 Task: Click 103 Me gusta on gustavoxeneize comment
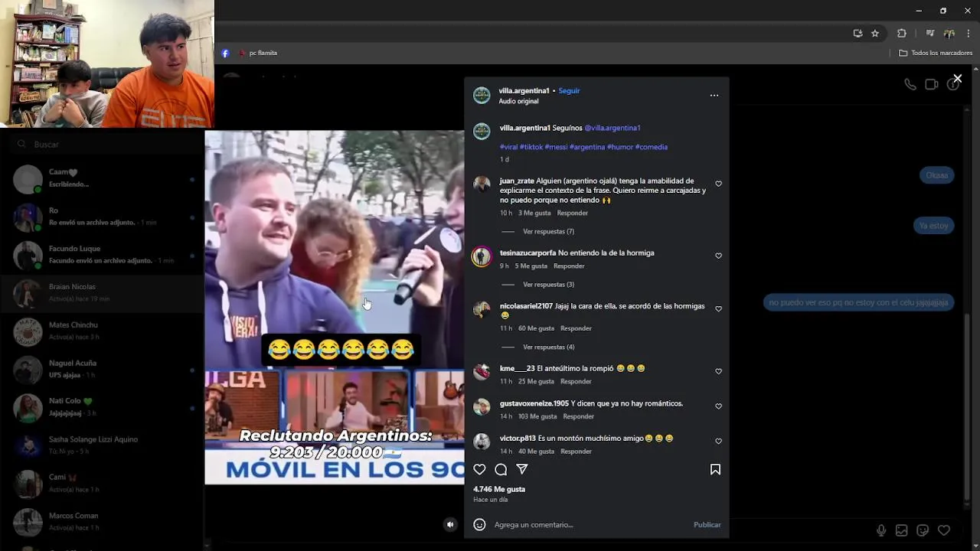[x=537, y=416]
